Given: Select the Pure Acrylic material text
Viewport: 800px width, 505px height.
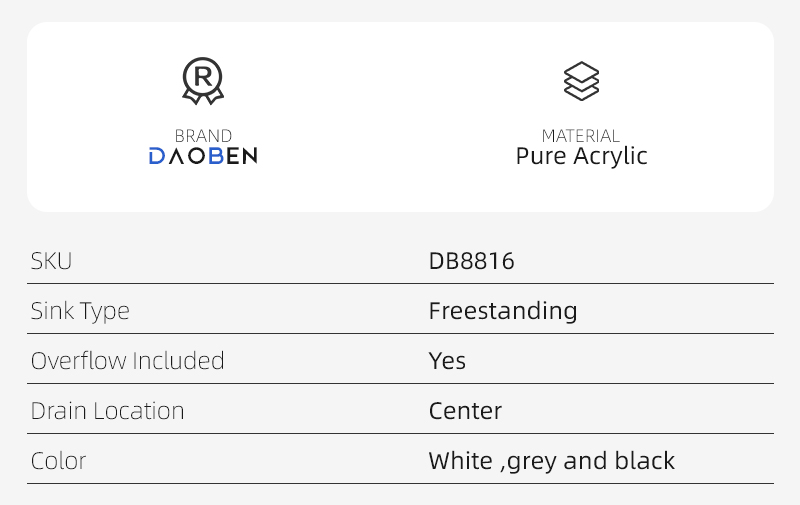Looking at the screenshot, I should click(x=581, y=157).
